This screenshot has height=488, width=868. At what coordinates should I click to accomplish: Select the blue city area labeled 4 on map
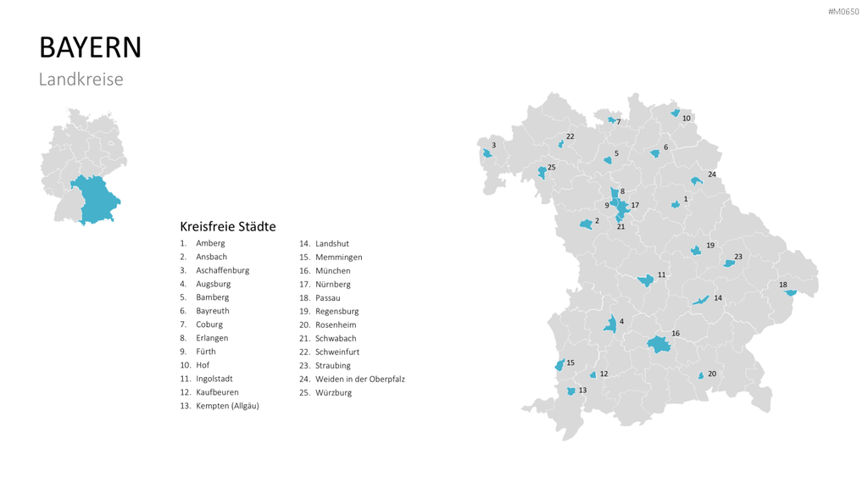[x=611, y=324]
